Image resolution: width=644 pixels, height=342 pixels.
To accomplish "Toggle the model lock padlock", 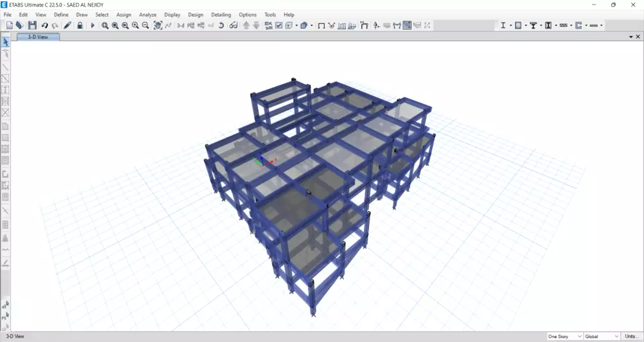I will 80,26.
